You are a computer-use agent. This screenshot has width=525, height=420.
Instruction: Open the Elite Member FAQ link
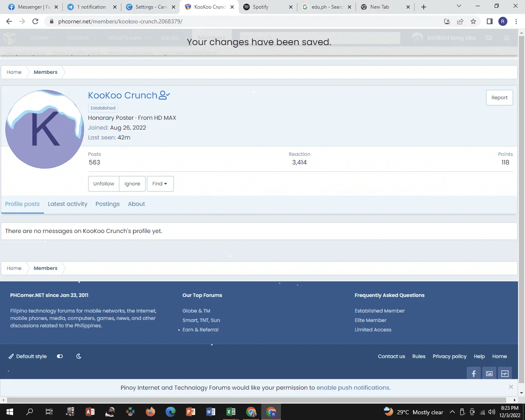pyautogui.click(x=371, y=320)
